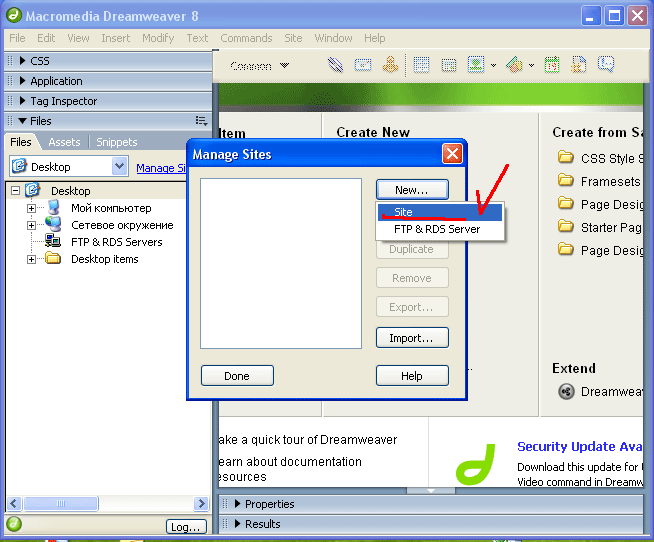
Task: Click the Dreamweaver Exchange icon under Extend
Action: pyautogui.click(x=566, y=391)
